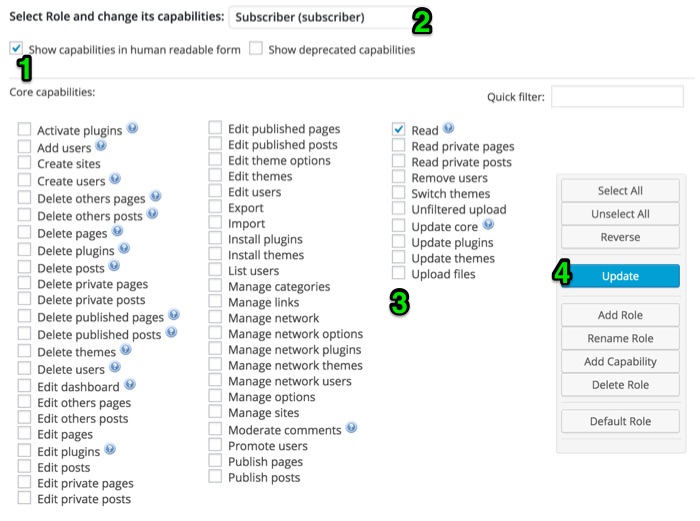Click the blue Update button
This screenshot has width=700, height=521.
coord(620,276)
